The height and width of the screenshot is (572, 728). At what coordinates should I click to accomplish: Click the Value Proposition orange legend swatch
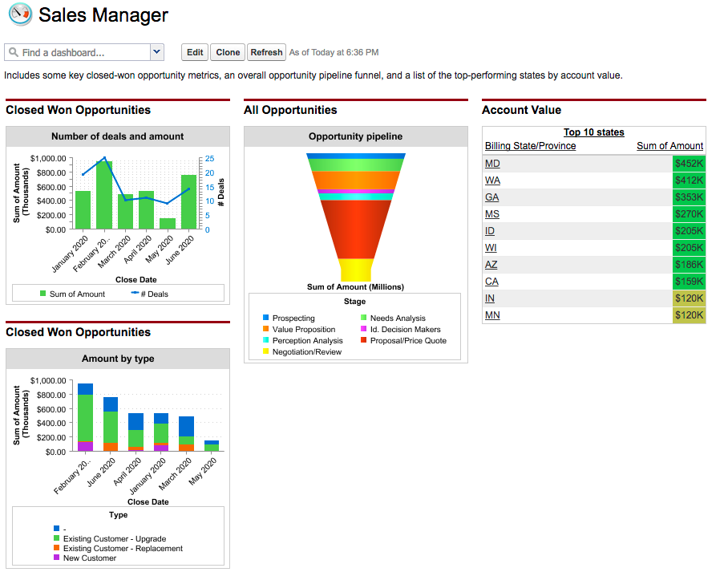point(265,328)
